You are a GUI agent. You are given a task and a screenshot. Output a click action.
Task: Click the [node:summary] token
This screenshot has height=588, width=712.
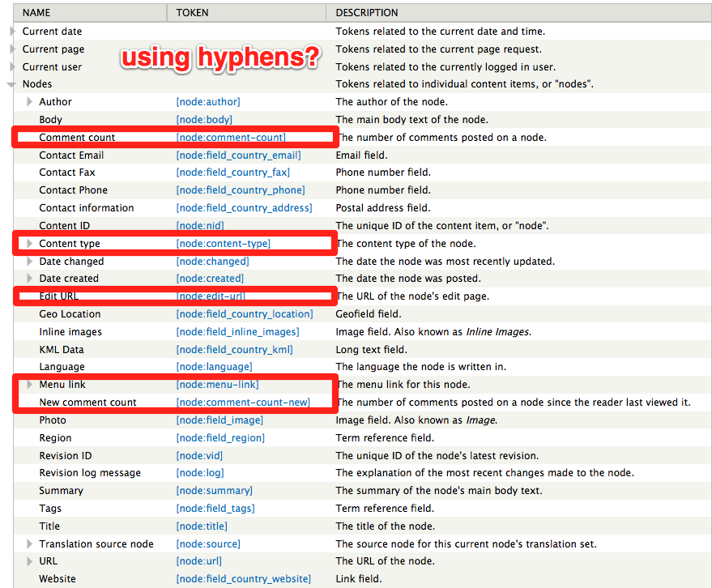(x=215, y=490)
